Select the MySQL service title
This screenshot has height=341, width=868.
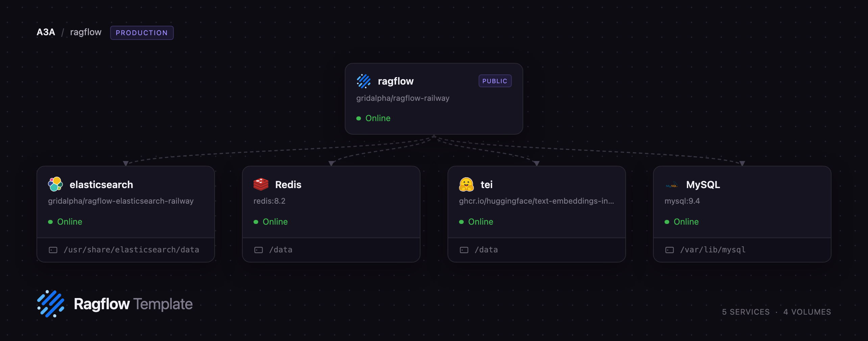tap(703, 185)
